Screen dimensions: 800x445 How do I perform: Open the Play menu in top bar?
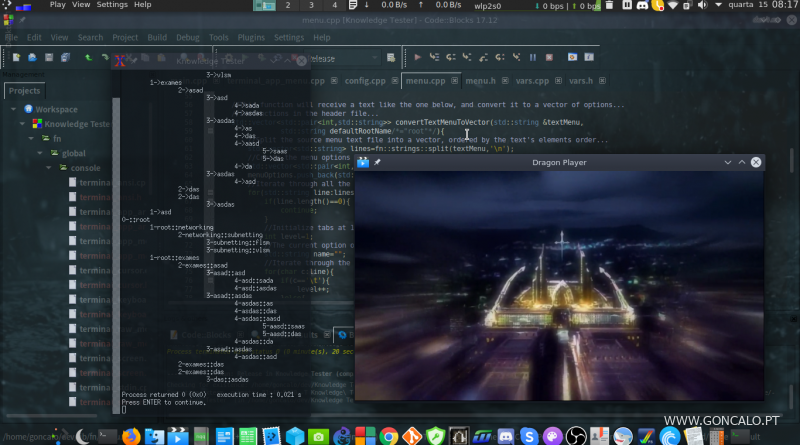tap(58, 5)
